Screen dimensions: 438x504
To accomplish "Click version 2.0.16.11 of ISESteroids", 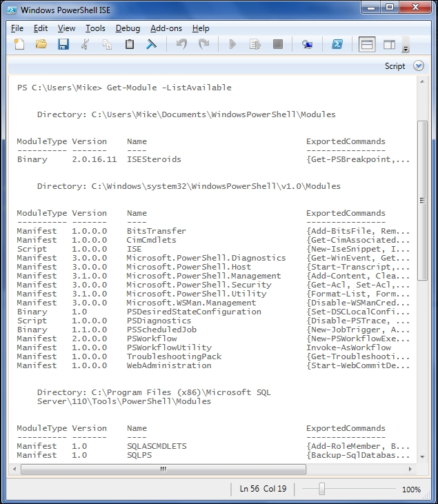I will click(94, 159).
